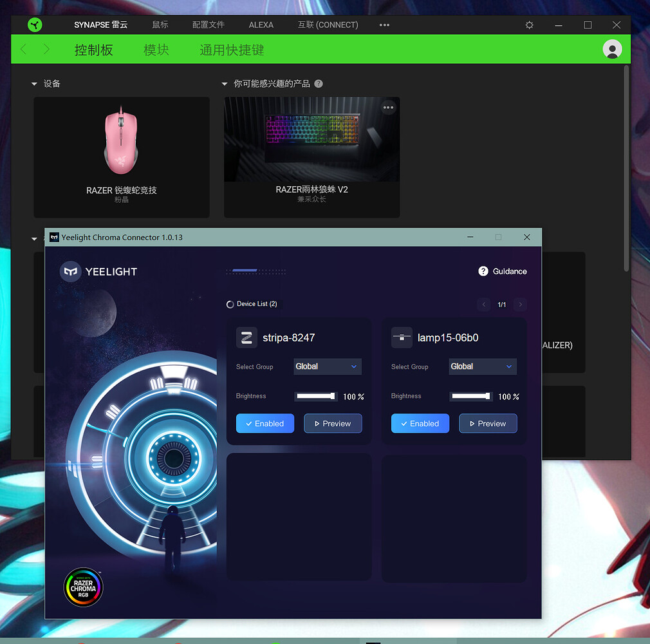Click the Guidance question mark icon
Image resolution: width=650 pixels, height=644 pixels.
tap(483, 271)
